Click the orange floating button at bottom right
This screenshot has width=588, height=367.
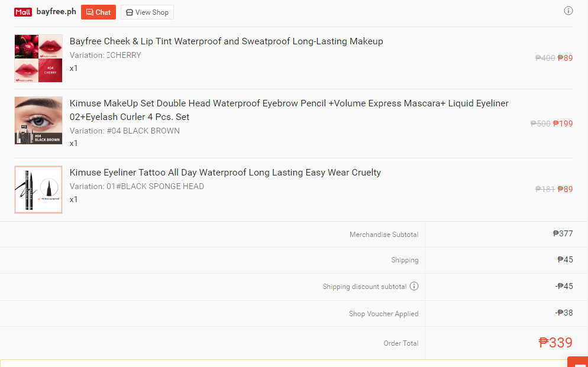point(578,362)
